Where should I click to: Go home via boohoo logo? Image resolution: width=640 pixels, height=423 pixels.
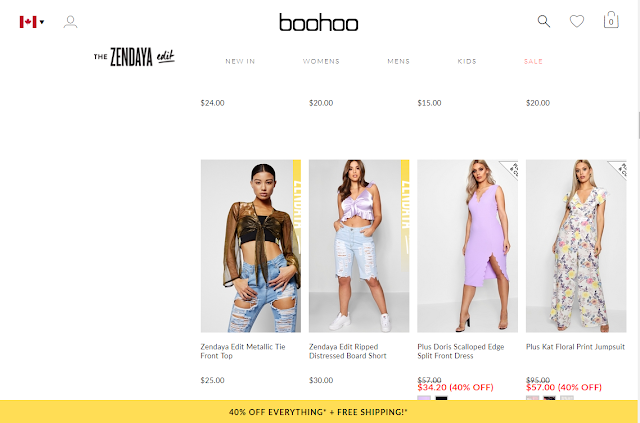319,22
